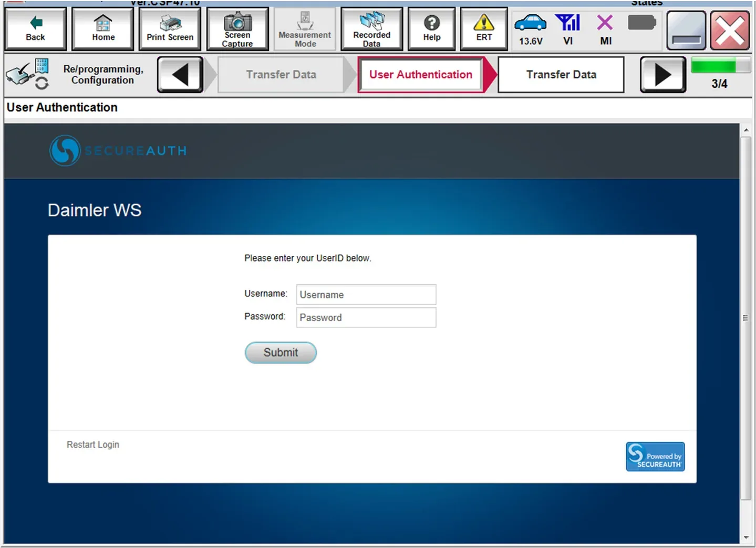Screen dimensions: 756x548
Task: Click the MI connection status icon
Action: click(605, 29)
